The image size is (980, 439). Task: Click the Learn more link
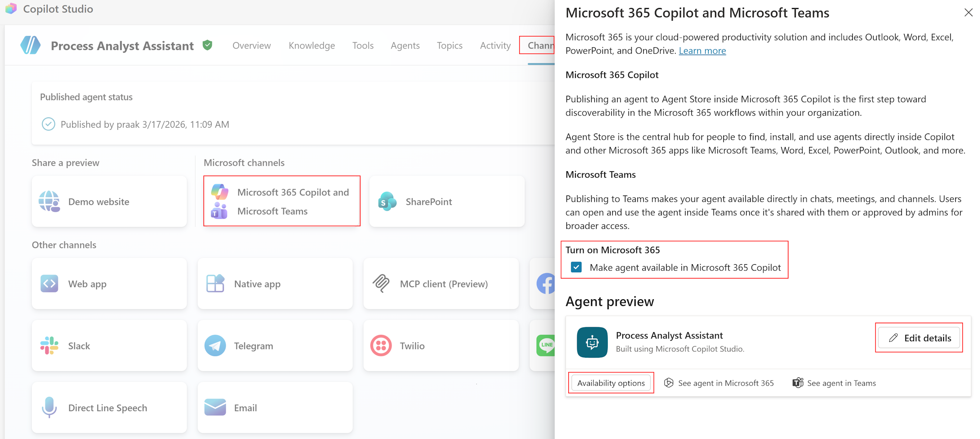[702, 50]
